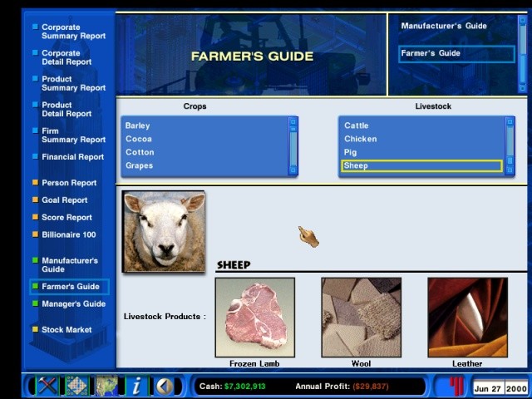Open the world map icon

[x=106, y=387]
